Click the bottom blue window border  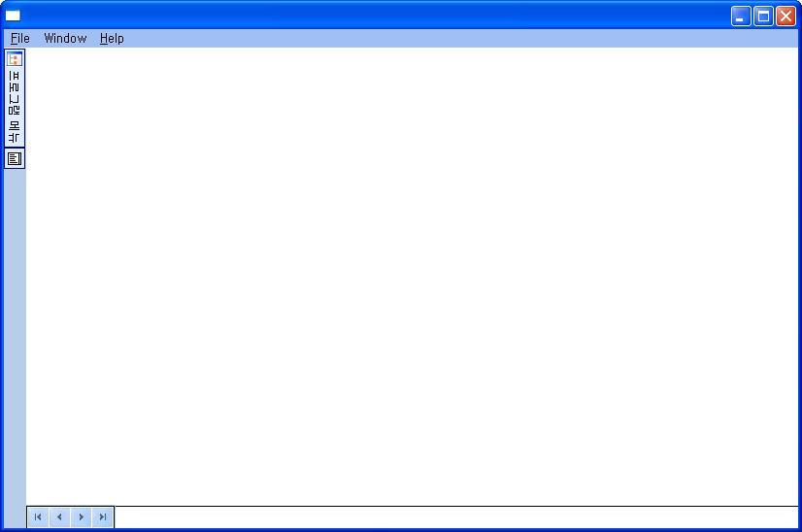[401, 530]
